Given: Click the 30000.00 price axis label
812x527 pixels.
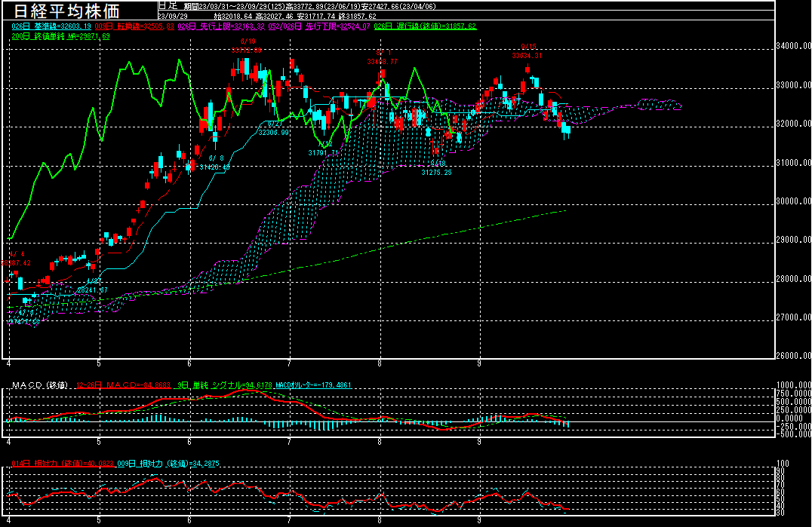Looking at the screenshot, I should coord(793,201).
